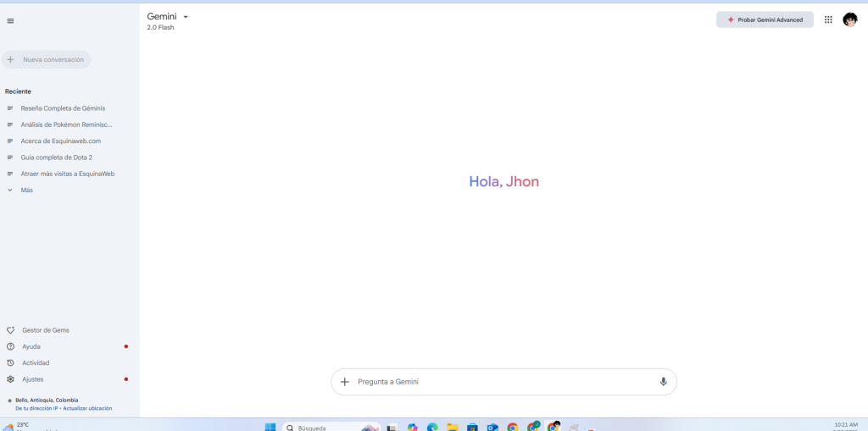Open Gestor de Gems
868x431 pixels.
tap(46, 330)
